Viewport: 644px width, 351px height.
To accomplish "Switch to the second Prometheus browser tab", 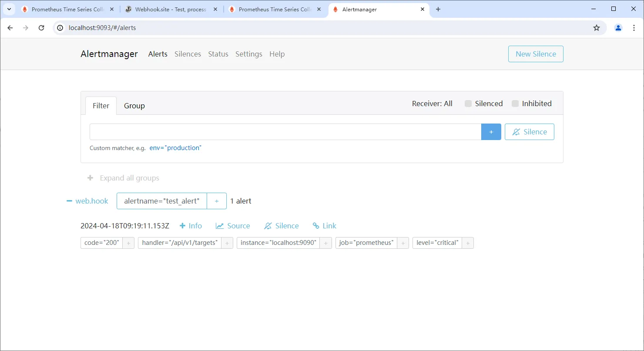I will point(275,9).
